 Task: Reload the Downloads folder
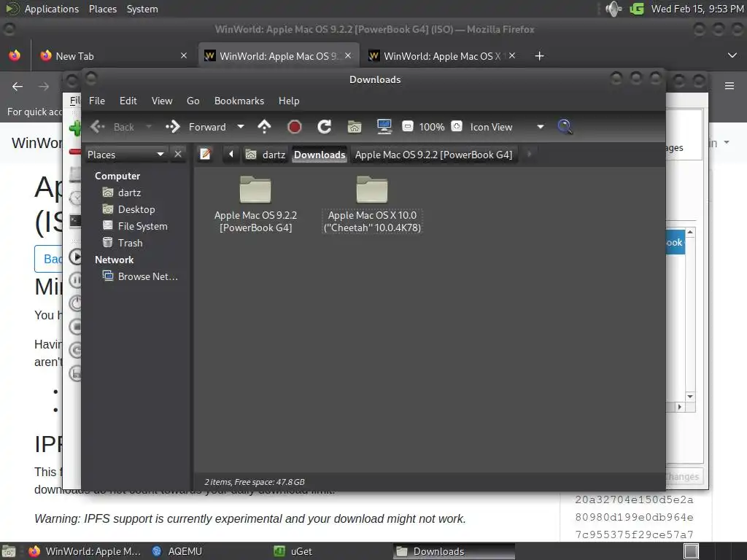(x=324, y=127)
